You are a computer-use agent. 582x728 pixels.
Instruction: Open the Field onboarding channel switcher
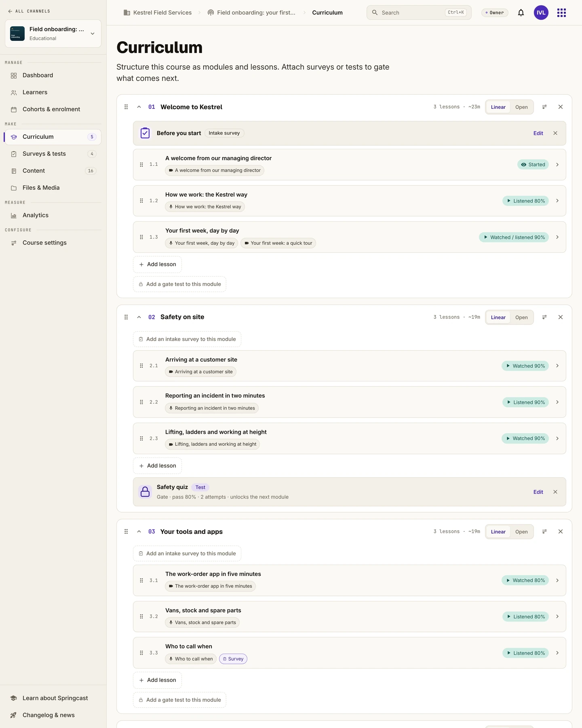pyautogui.click(x=53, y=34)
